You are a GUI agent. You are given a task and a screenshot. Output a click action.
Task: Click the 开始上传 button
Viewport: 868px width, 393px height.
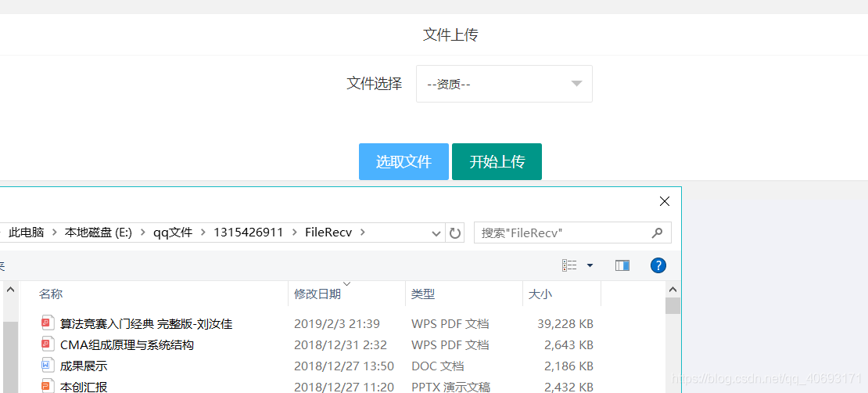(497, 162)
